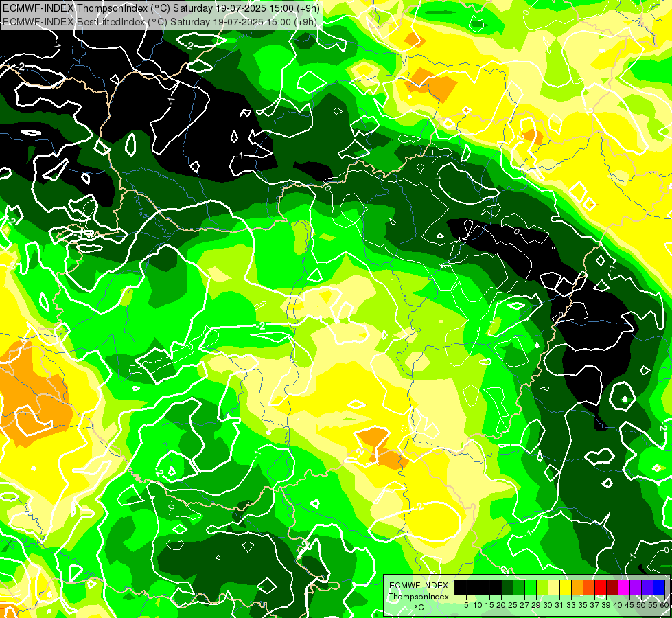Click the legend scale value 30
The width and height of the screenshot is (672, 618).
[x=548, y=605]
